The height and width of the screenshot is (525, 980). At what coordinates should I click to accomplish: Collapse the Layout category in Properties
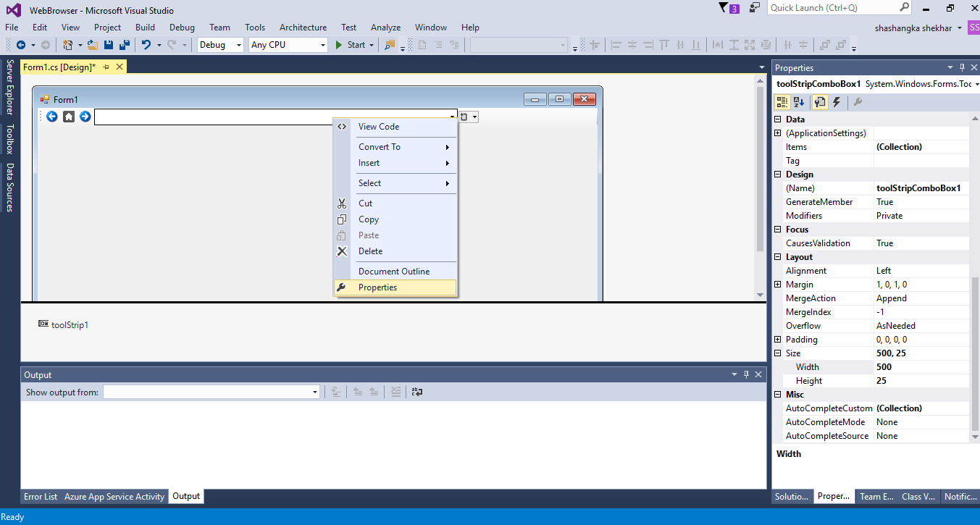click(778, 257)
